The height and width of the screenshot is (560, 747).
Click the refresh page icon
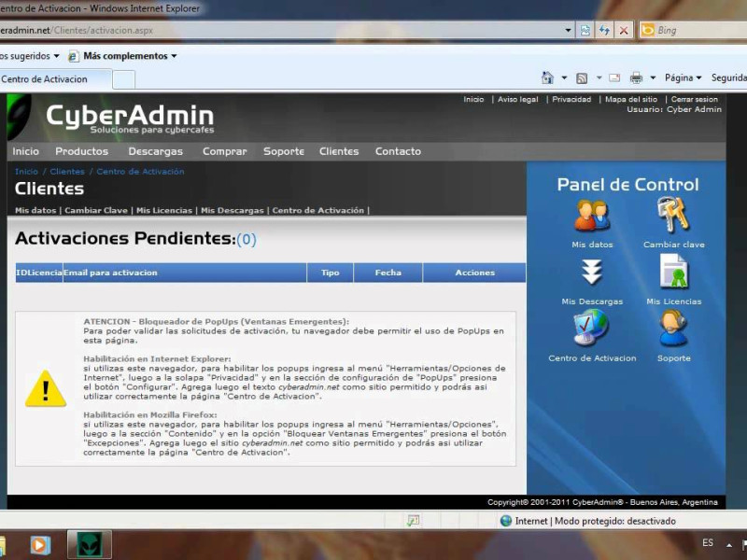tap(604, 31)
